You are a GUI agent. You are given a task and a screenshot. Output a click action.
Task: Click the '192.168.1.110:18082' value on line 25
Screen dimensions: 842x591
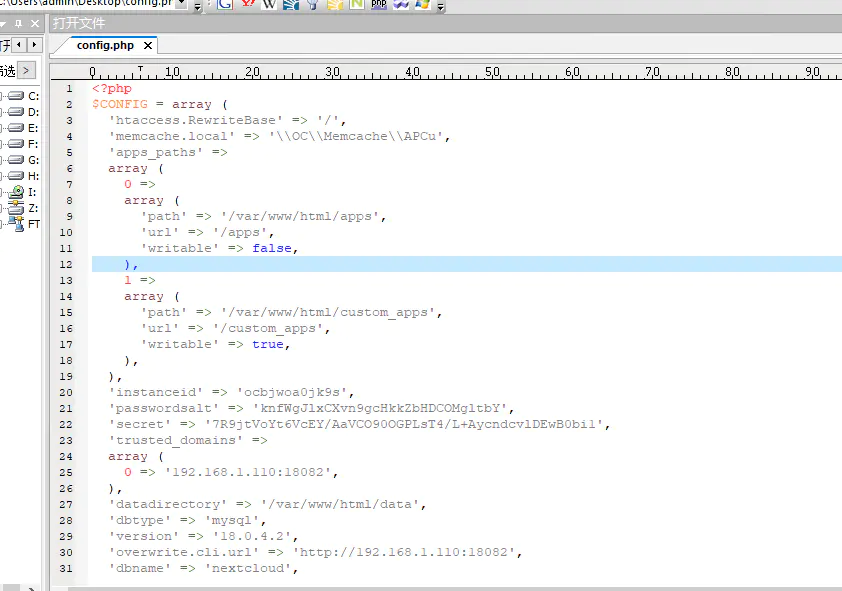tap(248, 472)
